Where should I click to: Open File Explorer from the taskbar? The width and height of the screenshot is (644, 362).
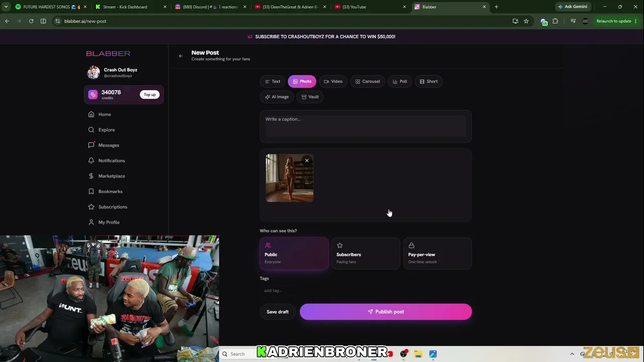tap(418, 354)
